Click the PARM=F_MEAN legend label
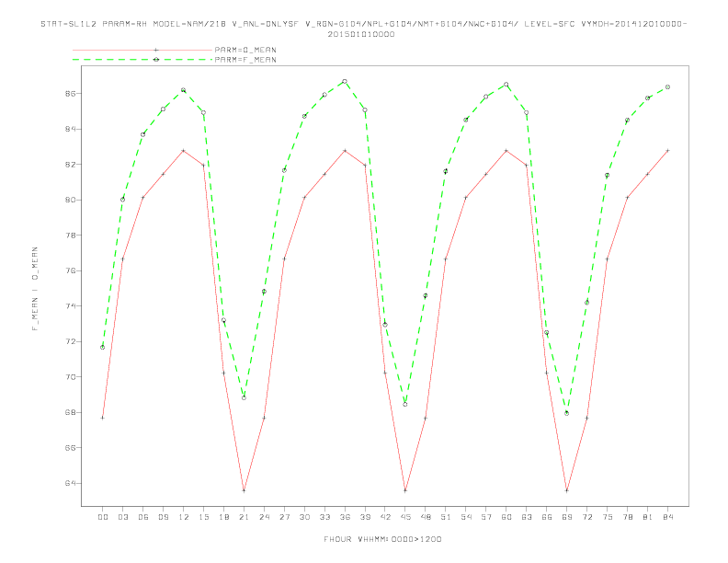This screenshot has height=563, width=728. click(x=245, y=60)
